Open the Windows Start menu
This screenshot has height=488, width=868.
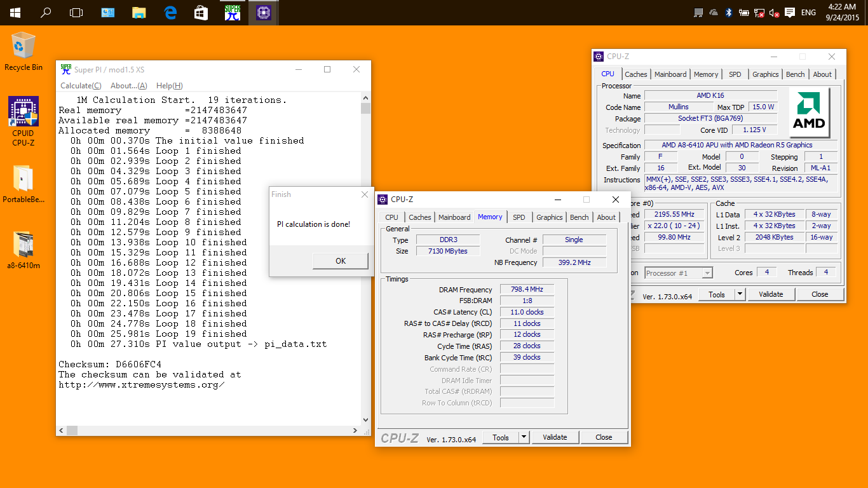(x=15, y=13)
